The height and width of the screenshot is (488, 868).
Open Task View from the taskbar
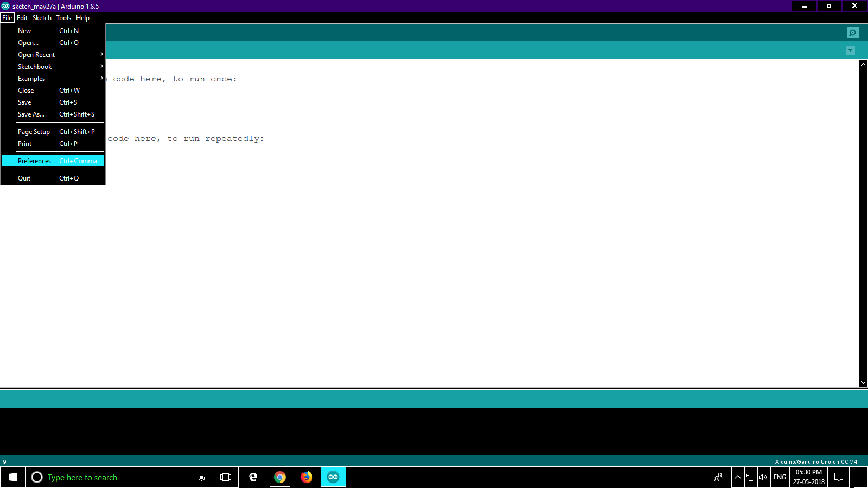point(226,477)
